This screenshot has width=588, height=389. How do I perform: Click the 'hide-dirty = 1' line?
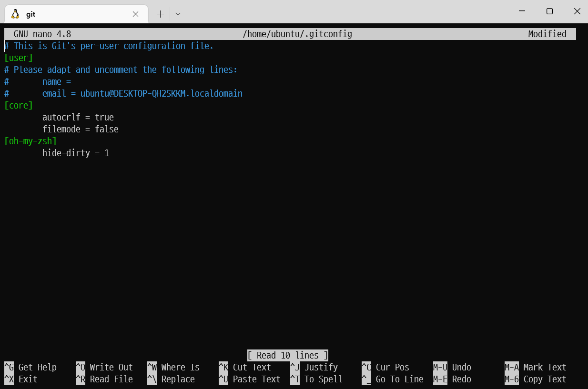tap(76, 153)
